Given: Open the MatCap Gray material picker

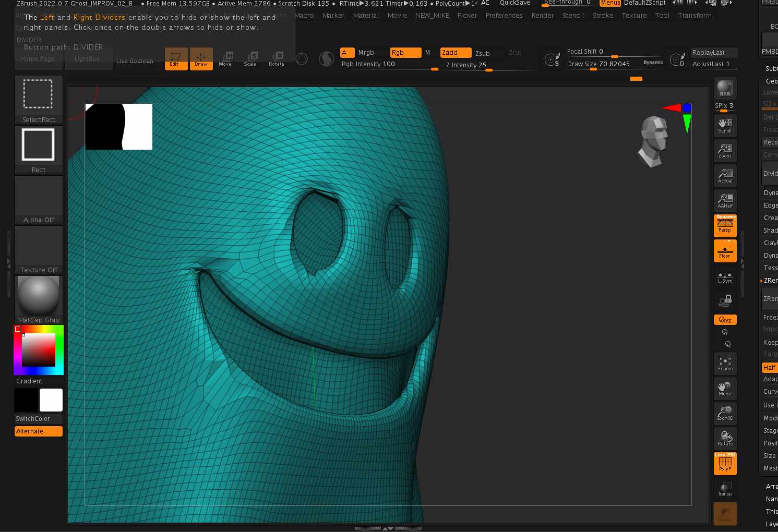Looking at the screenshot, I should point(39,300).
